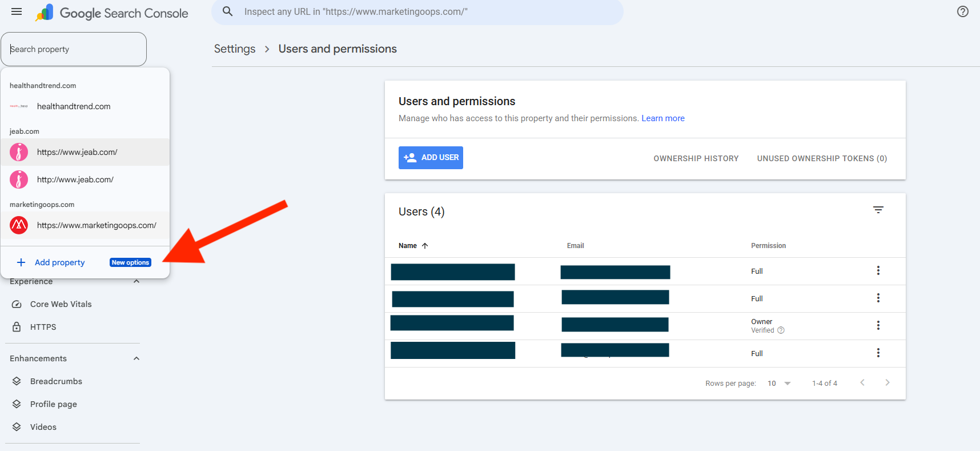Collapse the Enhancements section
This screenshot has height=451, width=980.
pos(136,358)
